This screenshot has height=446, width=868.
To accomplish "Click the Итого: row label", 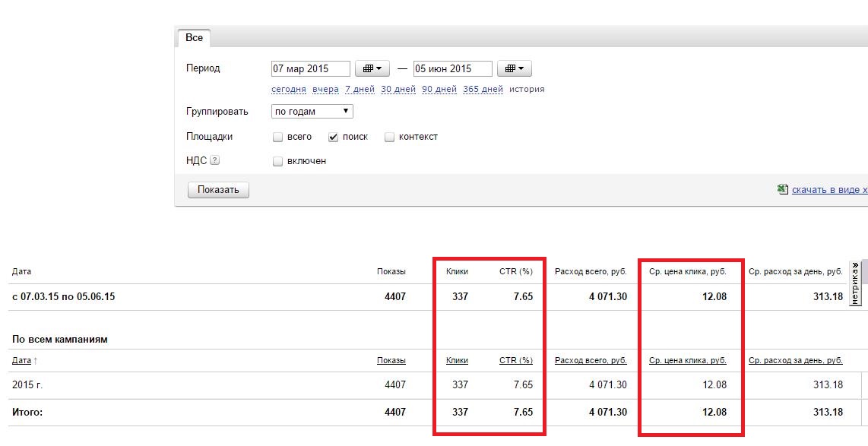I will [27, 413].
